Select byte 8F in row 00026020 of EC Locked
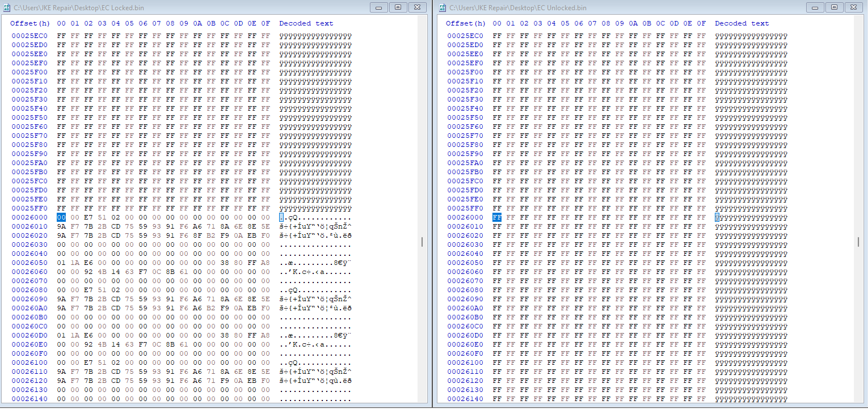Screen dimensions: 868x409 click(x=197, y=235)
